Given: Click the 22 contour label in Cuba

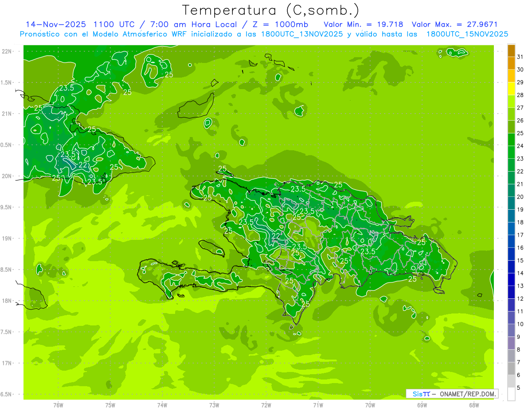Looking at the screenshot, I should [x=83, y=165].
